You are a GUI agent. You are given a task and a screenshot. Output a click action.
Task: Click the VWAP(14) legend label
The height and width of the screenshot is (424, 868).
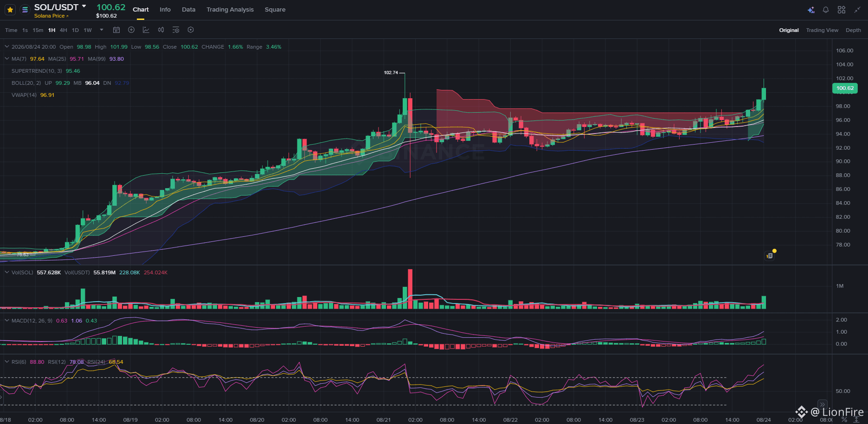coord(24,95)
